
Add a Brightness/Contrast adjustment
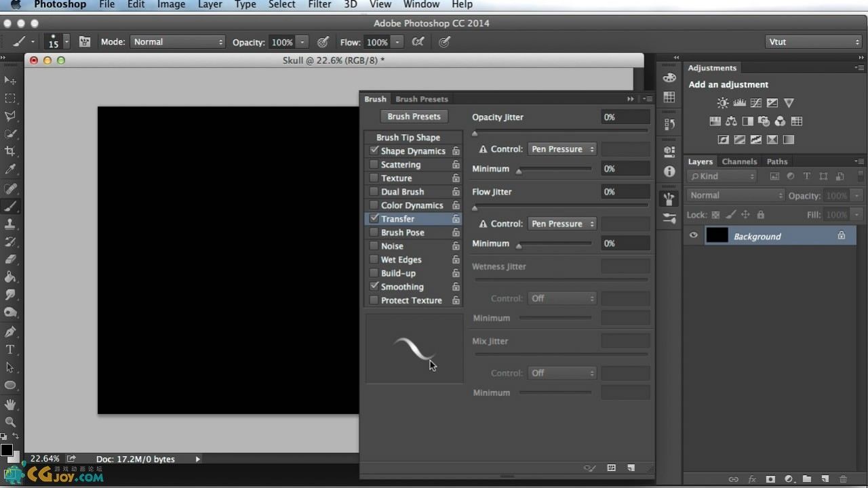tap(723, 103)
